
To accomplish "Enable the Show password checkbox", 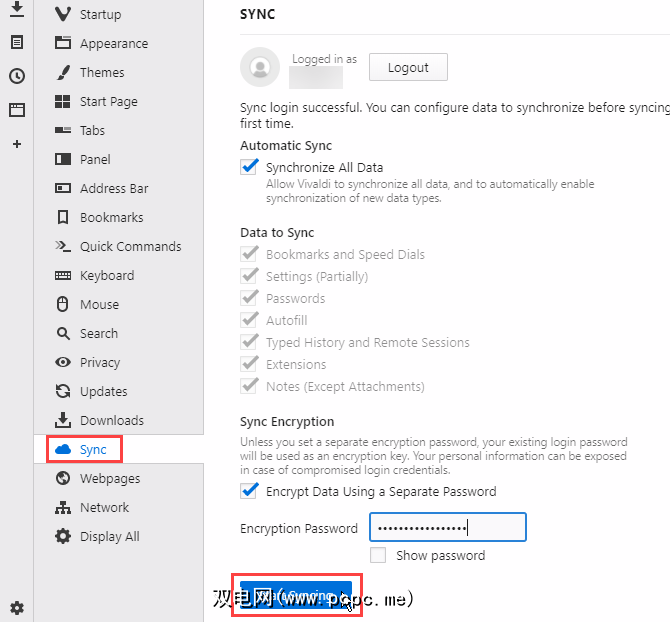I will 378,555.
